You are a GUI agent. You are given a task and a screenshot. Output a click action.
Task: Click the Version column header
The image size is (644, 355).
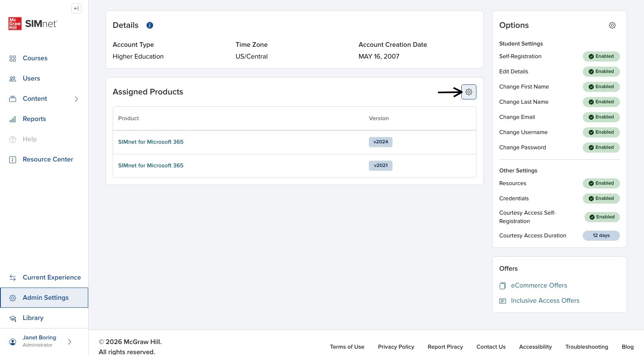pos(379,118)
